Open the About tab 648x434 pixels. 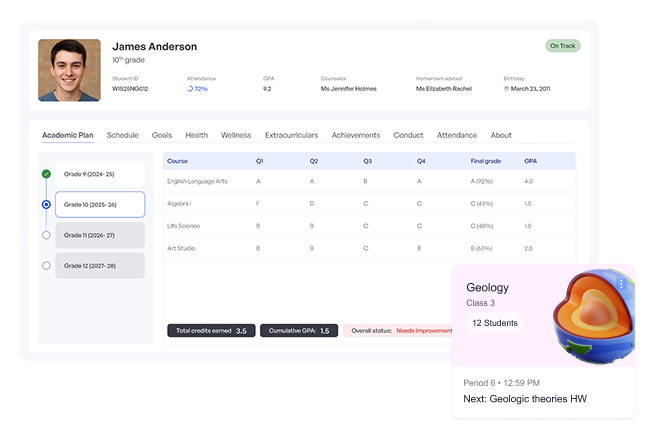(501, 135)
